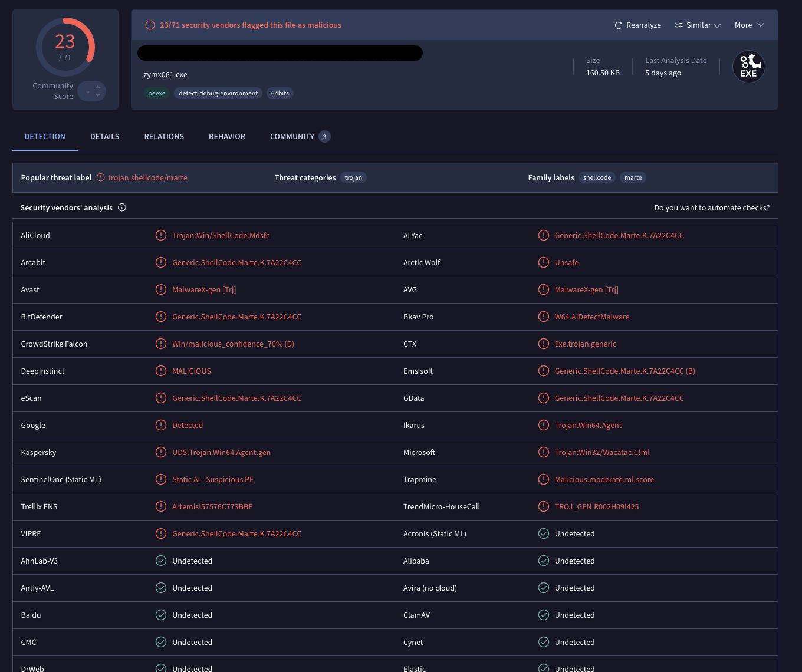
Task: Click Static AI - Suspicious PE result
Action: (x=213, y=479)
